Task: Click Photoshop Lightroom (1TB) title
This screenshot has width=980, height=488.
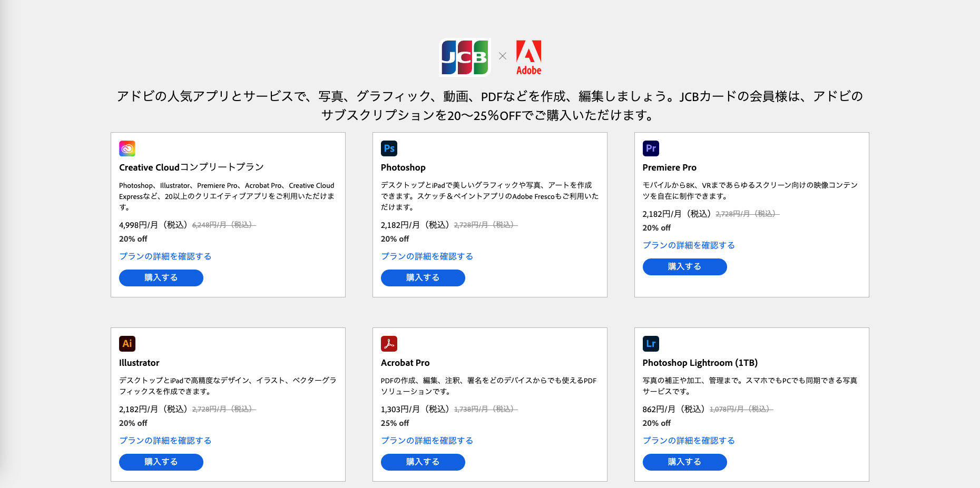Action: click(x=700, y=363)
